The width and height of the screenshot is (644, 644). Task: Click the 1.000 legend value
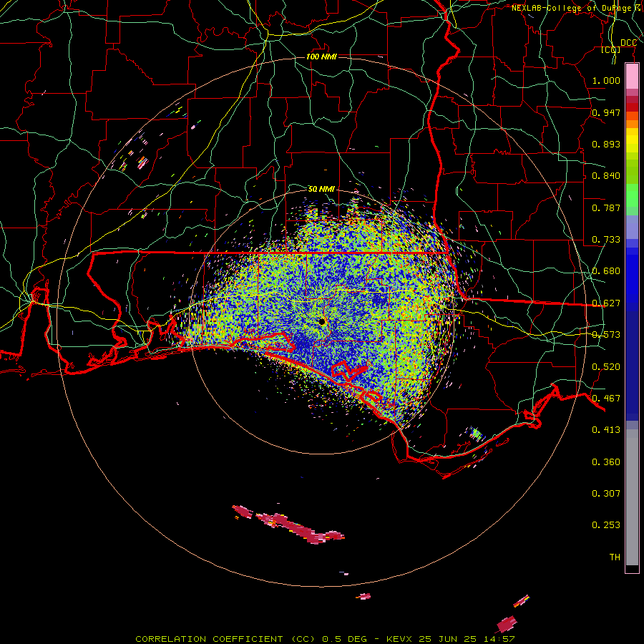pyautogui.click(x=606, y=80)
